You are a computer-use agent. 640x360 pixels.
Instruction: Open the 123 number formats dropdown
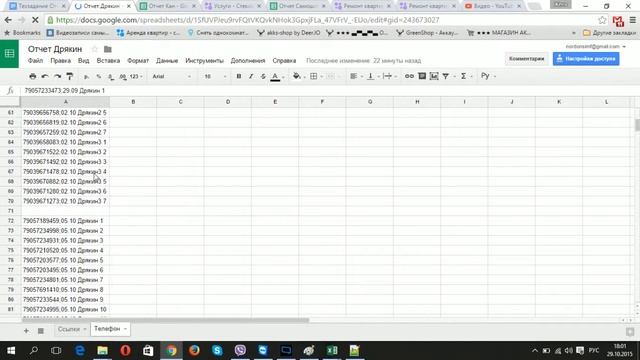click(136, 76)
